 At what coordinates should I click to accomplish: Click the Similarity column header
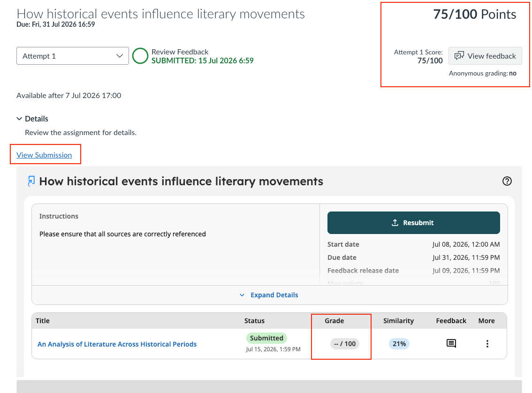tap(399, 321)
